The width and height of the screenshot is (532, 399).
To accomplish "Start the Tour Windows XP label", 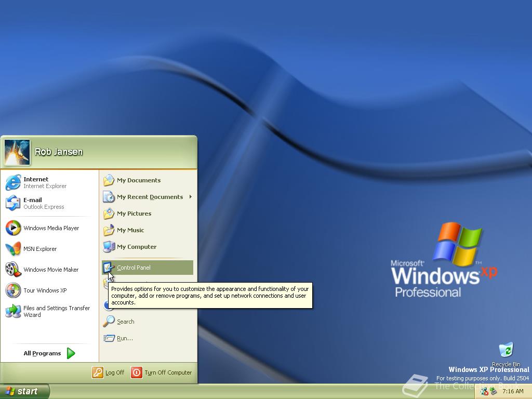I will 45,290.
